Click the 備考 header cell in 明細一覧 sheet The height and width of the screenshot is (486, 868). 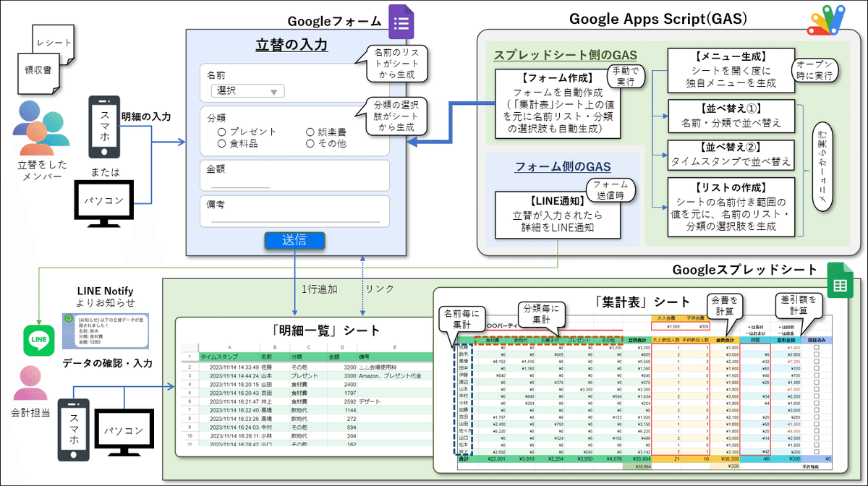pos(394,357)
